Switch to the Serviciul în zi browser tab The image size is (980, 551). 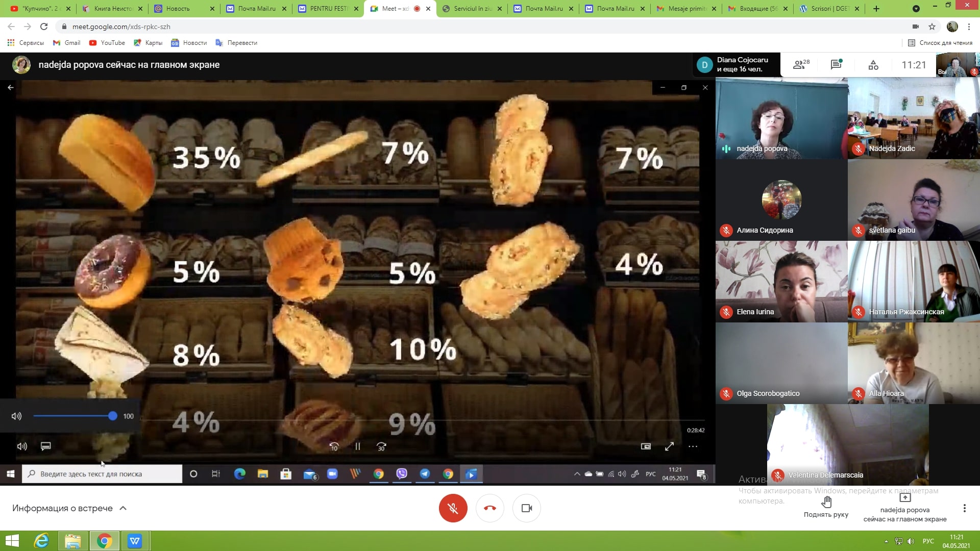tap(472, 9)
